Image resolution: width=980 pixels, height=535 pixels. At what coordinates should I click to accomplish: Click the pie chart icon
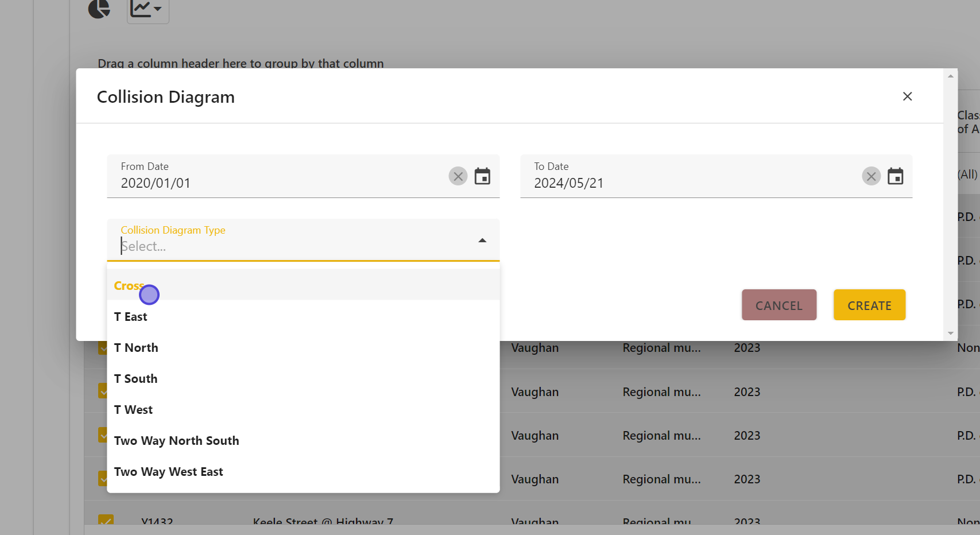(x=99, y=9)
